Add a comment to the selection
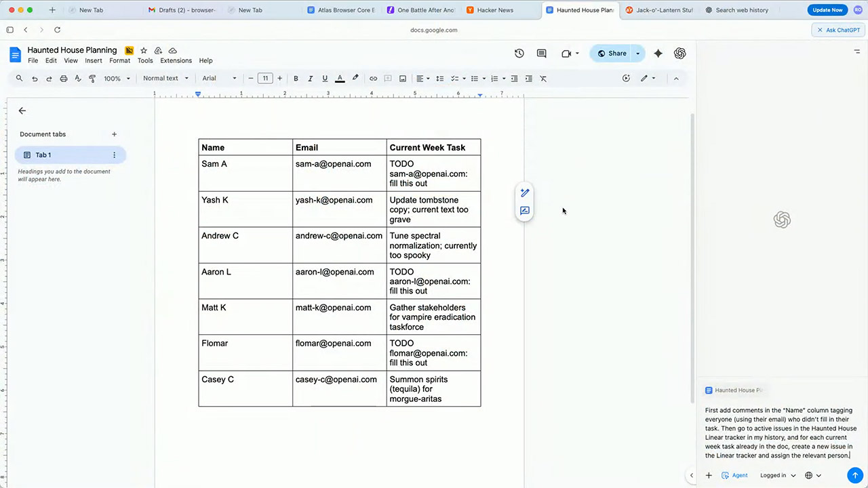 coord(387,78)
